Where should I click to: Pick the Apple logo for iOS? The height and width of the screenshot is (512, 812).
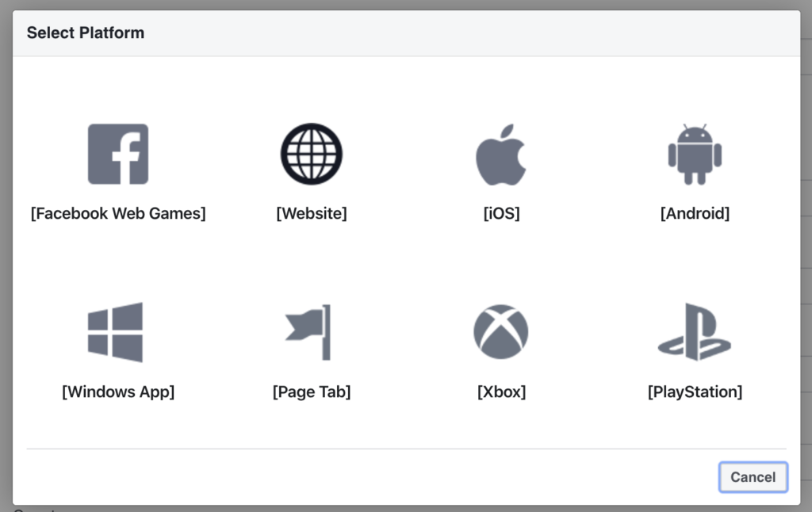pyautogui.click(x=501, y=155)
